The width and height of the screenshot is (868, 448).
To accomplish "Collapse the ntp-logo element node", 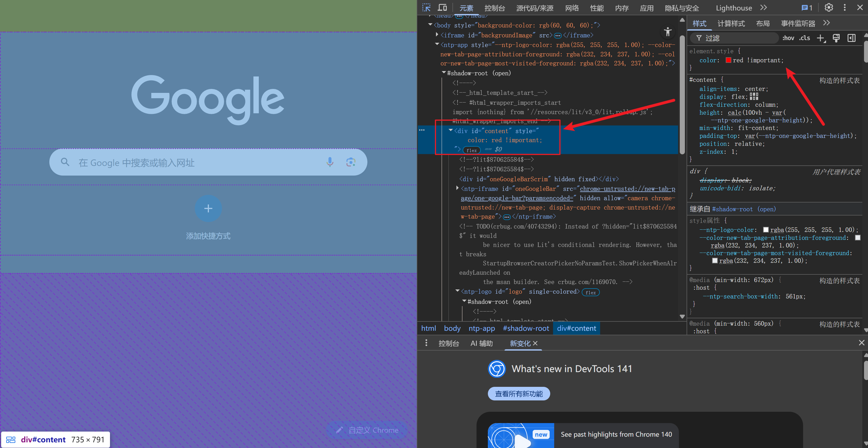I will pos(457,291).
